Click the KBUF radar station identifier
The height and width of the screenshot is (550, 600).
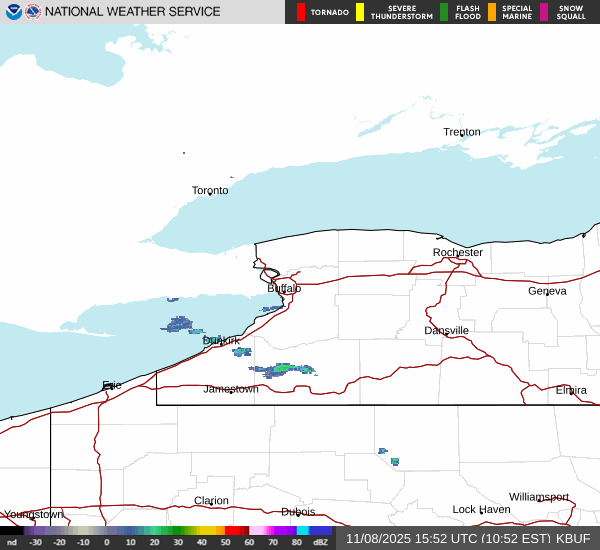tap(574, 539)
